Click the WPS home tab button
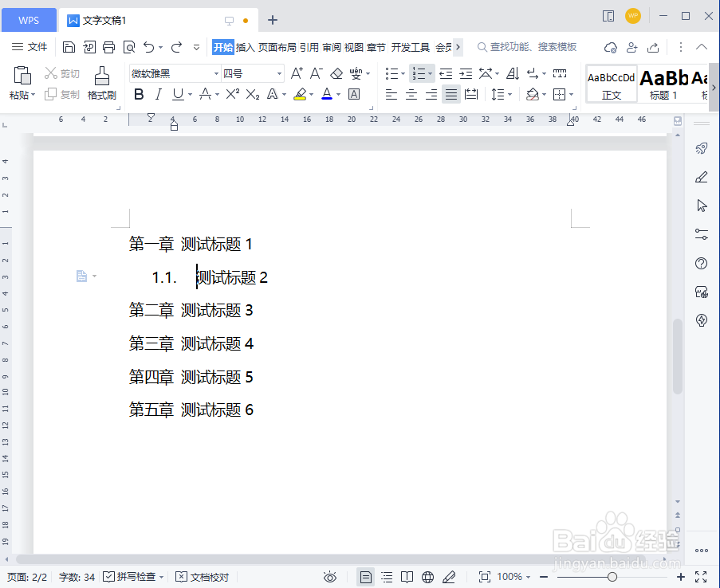Viewport: 720px width, 588px height. (x=29, y=20)
